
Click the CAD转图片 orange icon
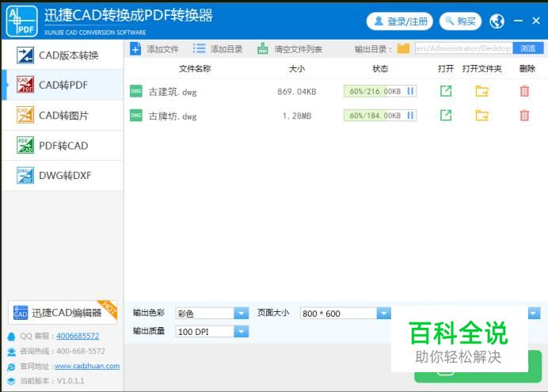tap(25, 115)
